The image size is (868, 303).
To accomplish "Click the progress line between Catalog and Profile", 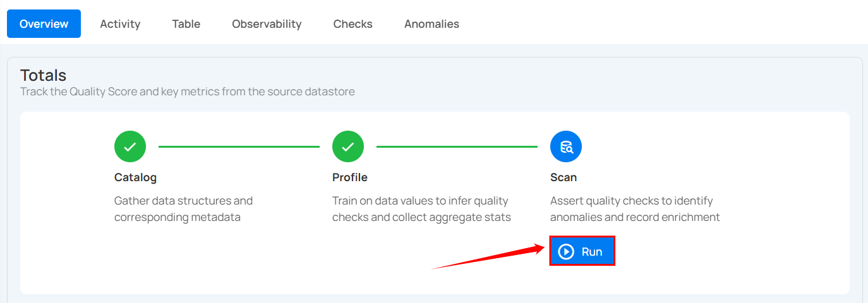I will [239, 147].
